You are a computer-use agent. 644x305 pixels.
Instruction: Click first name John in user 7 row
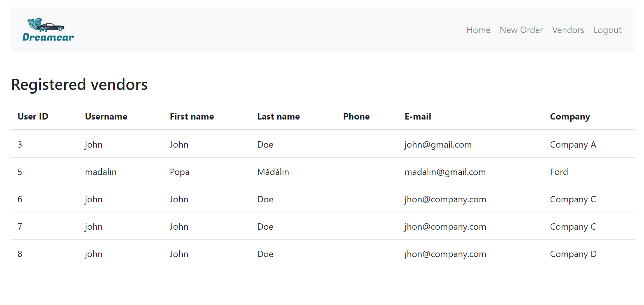[x=179, y=227]
